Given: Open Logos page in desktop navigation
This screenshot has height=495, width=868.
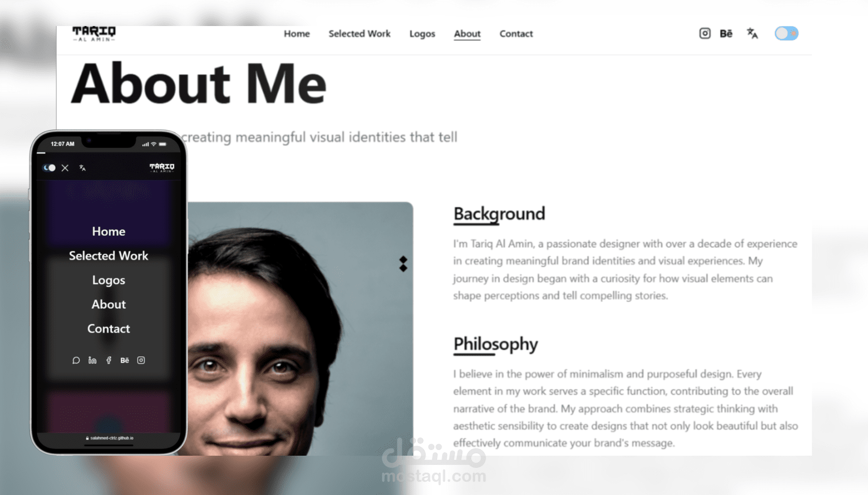Looking at the screenshot, I should (x=422, y=34).
